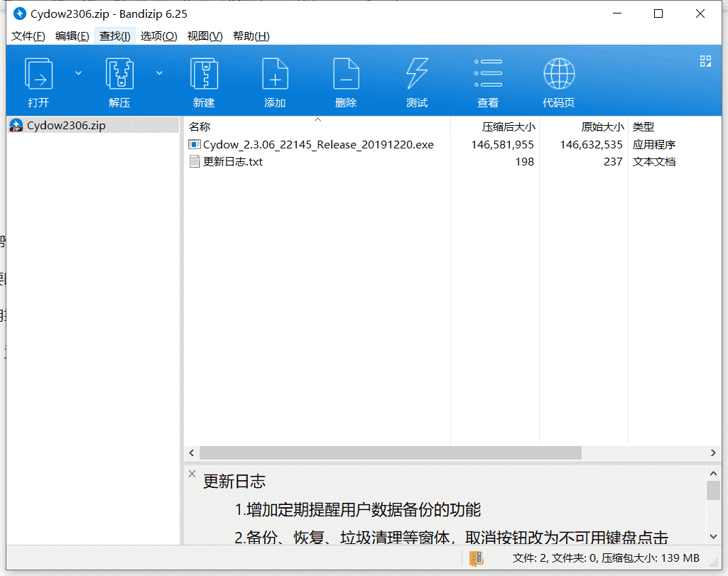Minimize the Bandizip window
Viewport: 728px width, 576px height.
(617, 14)
